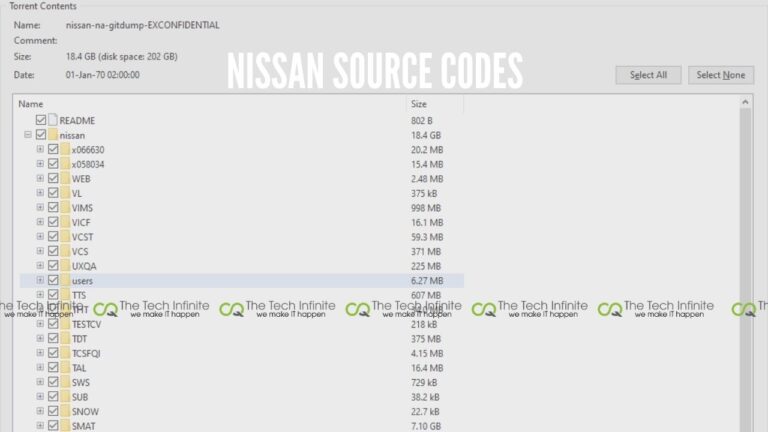Viewport: 768px width, 432px height.
Task: Click the TESTCV folder icon
Action: 65,324
